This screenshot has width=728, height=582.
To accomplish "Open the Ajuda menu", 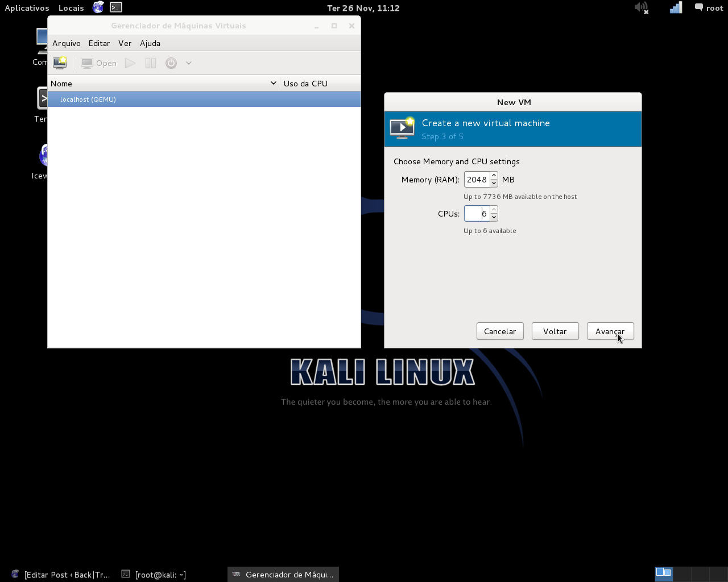I will pos(150,43).
